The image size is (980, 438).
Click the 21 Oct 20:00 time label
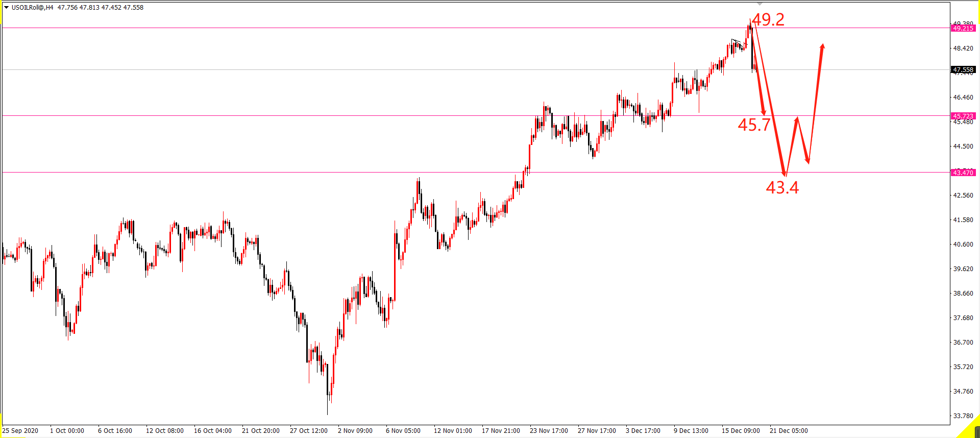click(x=261, y=431)
